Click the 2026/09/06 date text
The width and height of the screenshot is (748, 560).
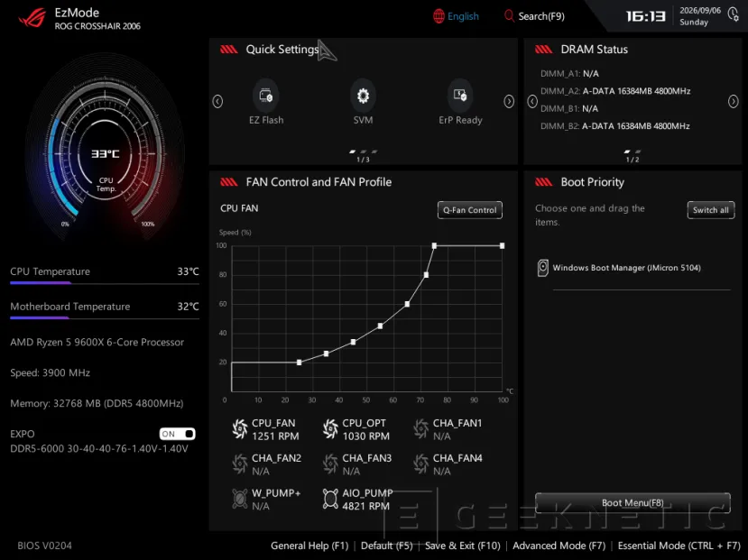[700, 11]
